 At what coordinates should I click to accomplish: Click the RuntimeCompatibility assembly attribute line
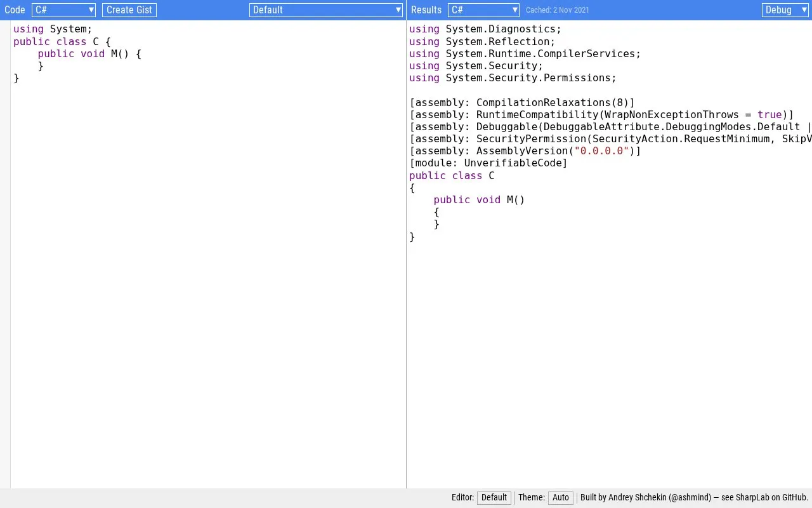(601, 115)
